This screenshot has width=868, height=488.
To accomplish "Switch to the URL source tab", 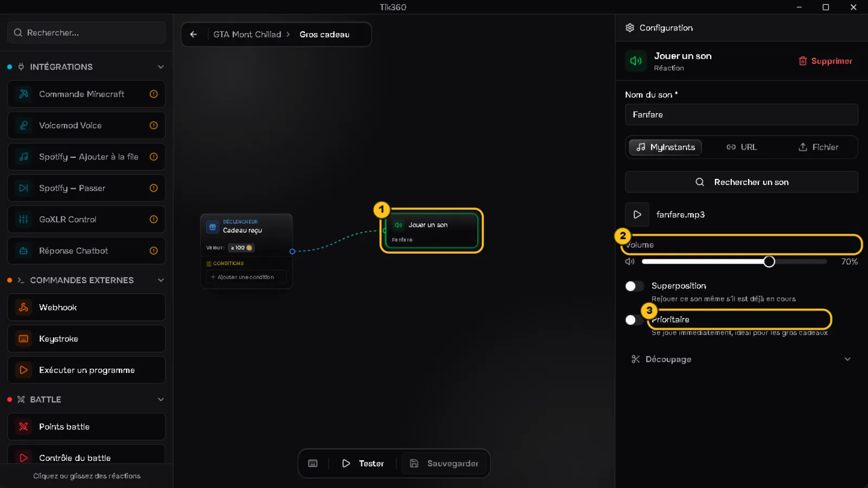I will (741, 147).
